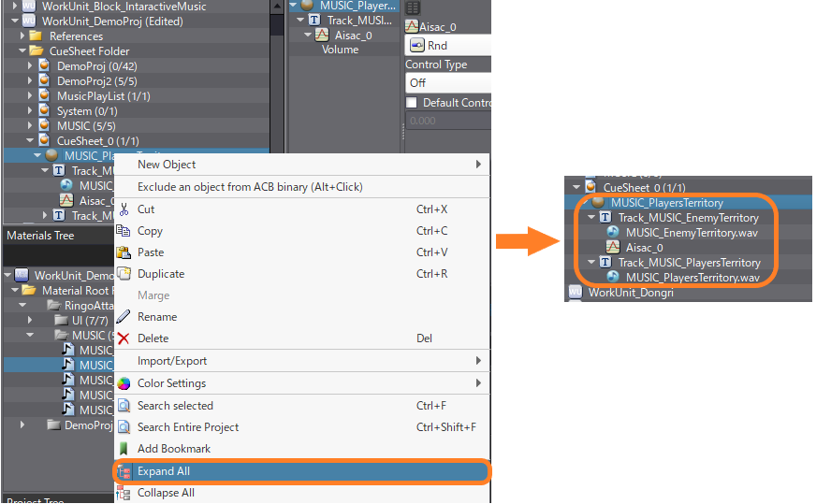Open the Control Type dropdown showing Off
831x504 pixels.
(448, 83)
